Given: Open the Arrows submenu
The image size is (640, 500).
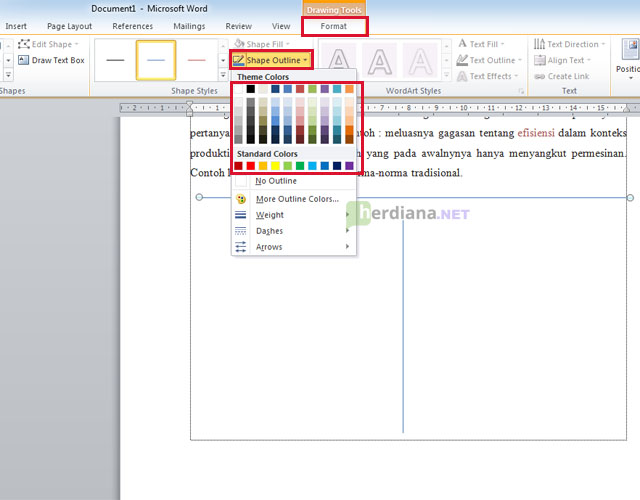Looking at the screenshot, I should click(294, 247).
